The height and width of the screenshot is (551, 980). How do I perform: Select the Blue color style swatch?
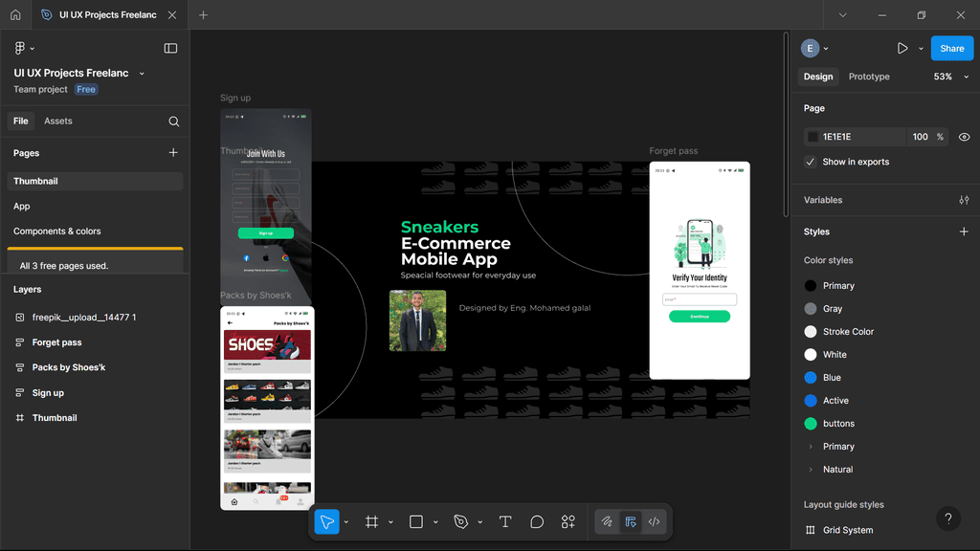click(x=811, y=378)
